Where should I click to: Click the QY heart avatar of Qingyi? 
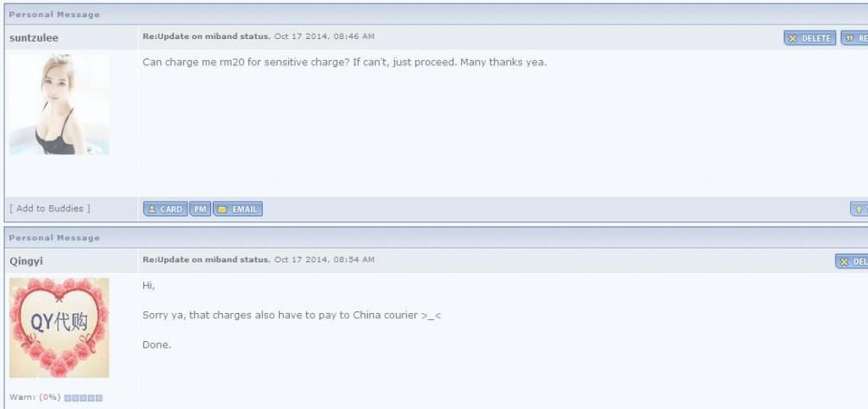(x=59, y=328)
